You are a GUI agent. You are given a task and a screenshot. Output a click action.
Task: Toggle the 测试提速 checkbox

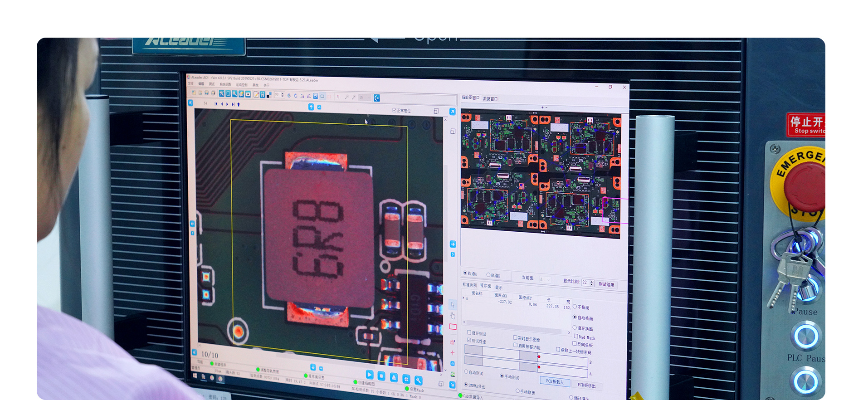[469, 340]
